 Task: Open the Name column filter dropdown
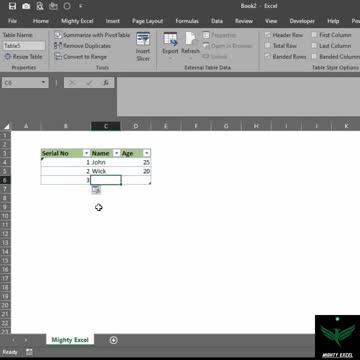tap(117, 153)
